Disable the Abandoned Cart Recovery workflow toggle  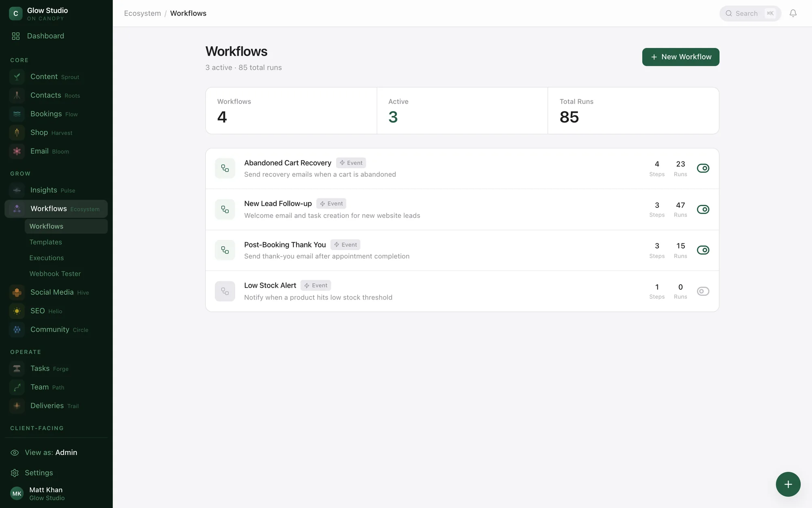click(703, 168)
